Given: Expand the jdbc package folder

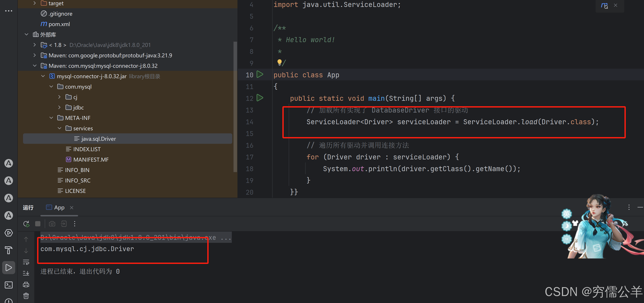Looking at the screenshot, I should coord(59,107).
